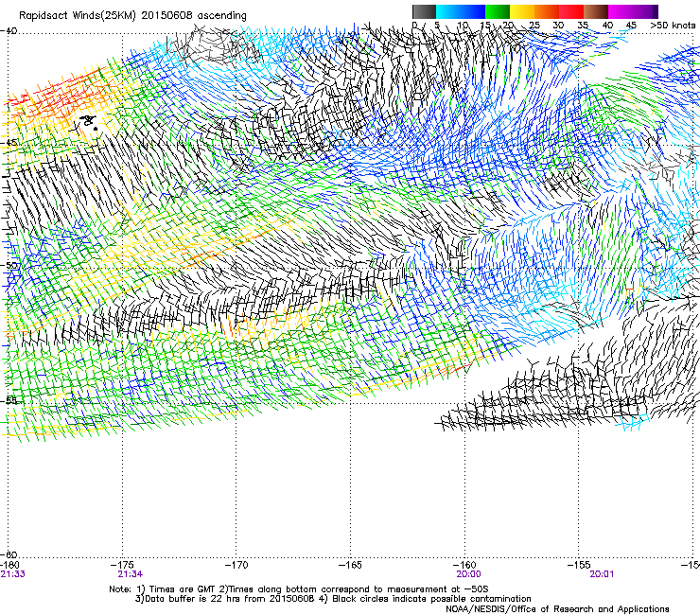
Task: Click the '20:00' pass time label
Action: pos(468,574)
